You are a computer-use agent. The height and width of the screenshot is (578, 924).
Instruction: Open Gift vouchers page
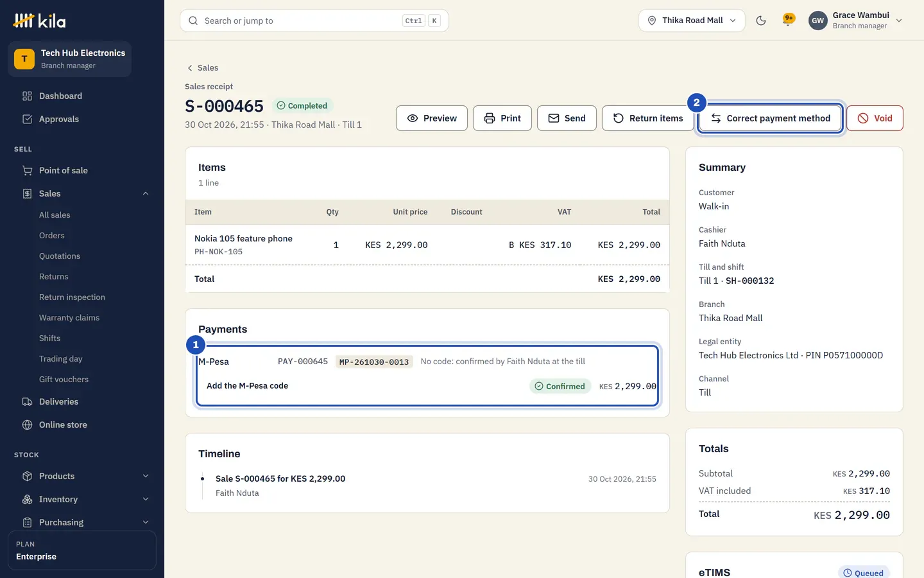[64, 380]
